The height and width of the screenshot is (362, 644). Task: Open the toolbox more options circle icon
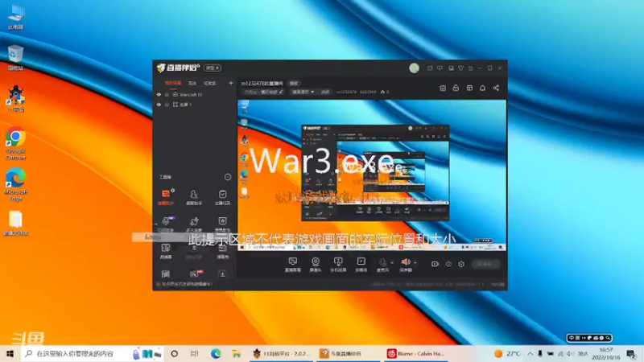coord(228,177)
